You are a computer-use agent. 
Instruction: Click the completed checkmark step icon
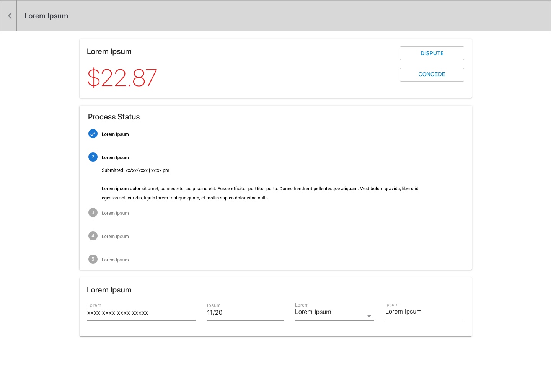93,134
